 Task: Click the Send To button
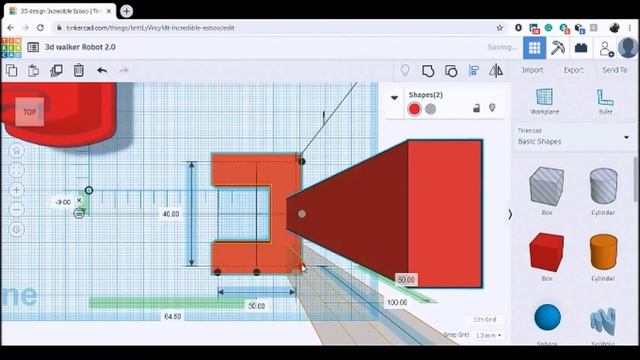coord(615,70)
